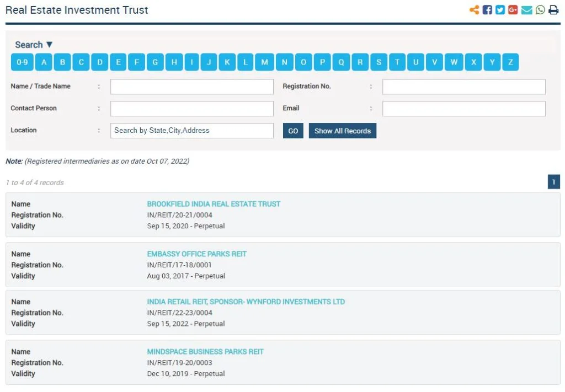565x392 pixels.
Task: Filter records by letter T
Action: point(397,62)
